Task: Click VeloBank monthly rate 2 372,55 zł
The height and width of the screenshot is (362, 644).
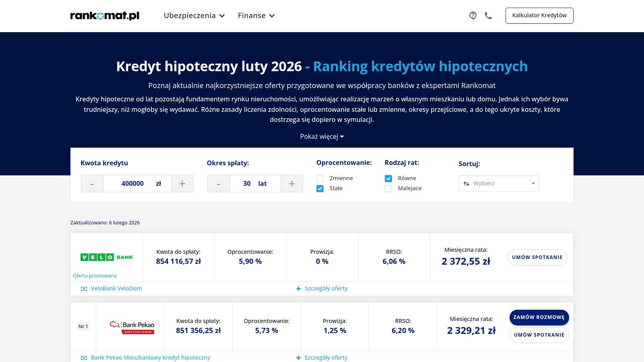Action: coord(466,261)
